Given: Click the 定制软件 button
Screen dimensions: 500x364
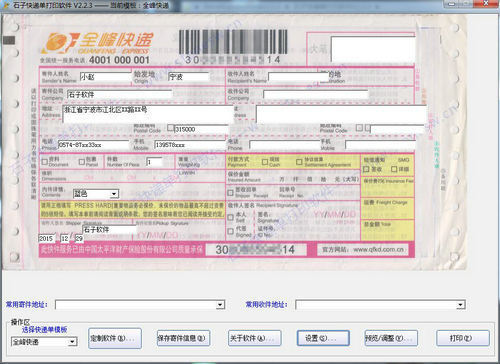Looking at the screenshot, I should coord(115,338).
